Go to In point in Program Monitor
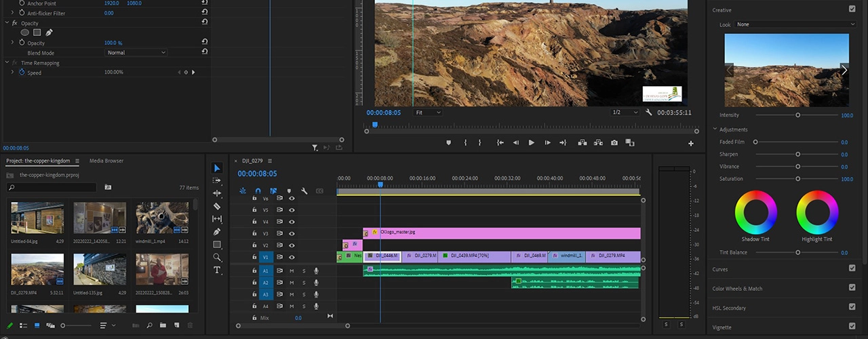This screenshot has height=339, width=868. click(500, 142)
